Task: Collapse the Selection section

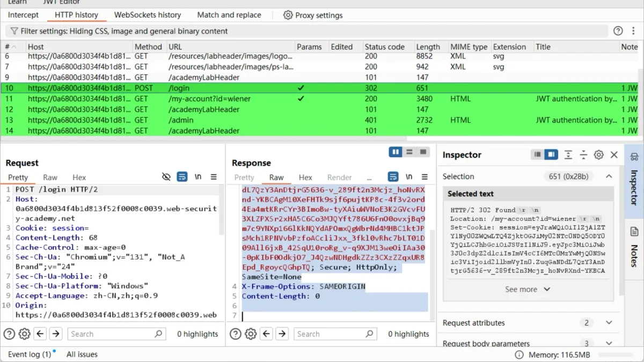Action: click(x=609, y=176)
